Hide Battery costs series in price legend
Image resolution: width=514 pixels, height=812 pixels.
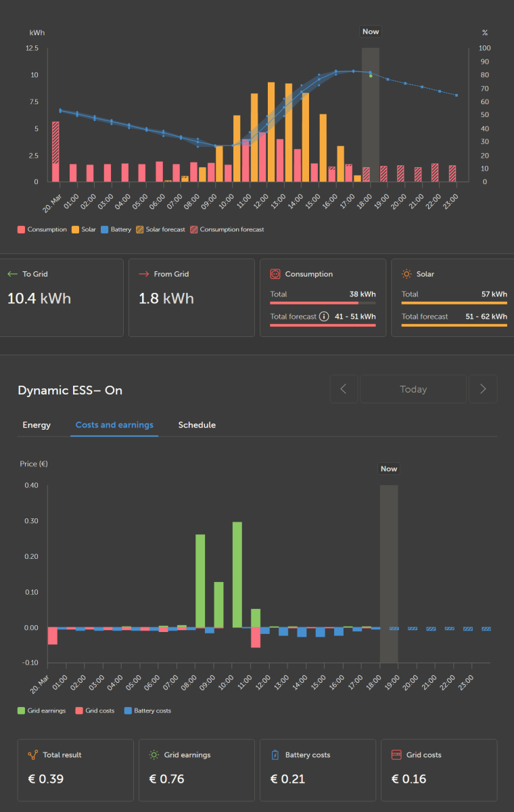tap(147, 710)
